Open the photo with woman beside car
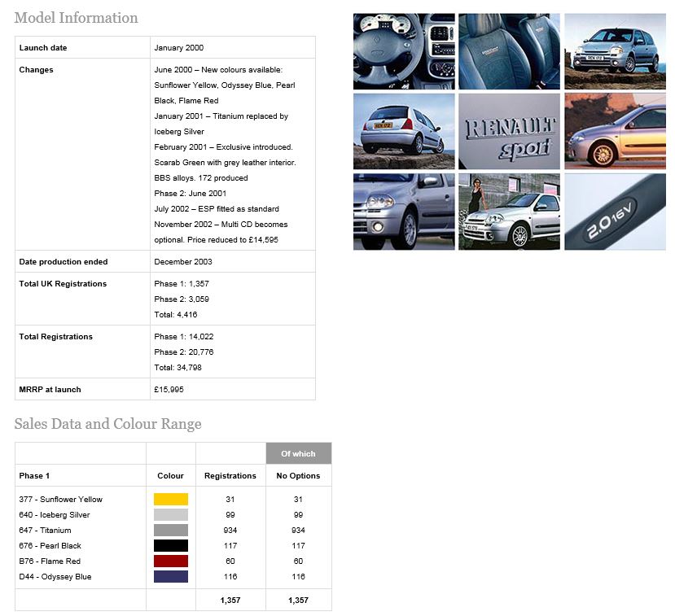 [x=509, y=212]
